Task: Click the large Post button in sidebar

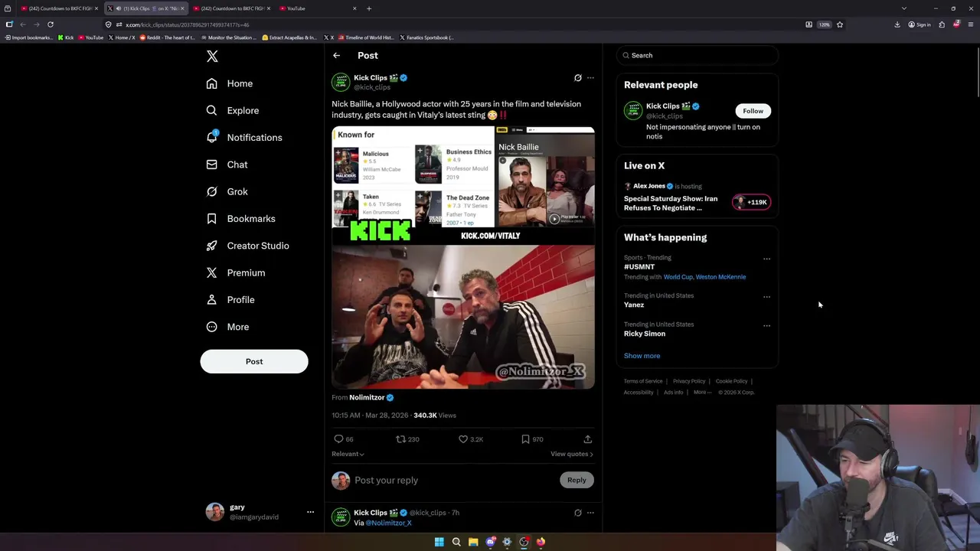Action: tap(254, 361)
